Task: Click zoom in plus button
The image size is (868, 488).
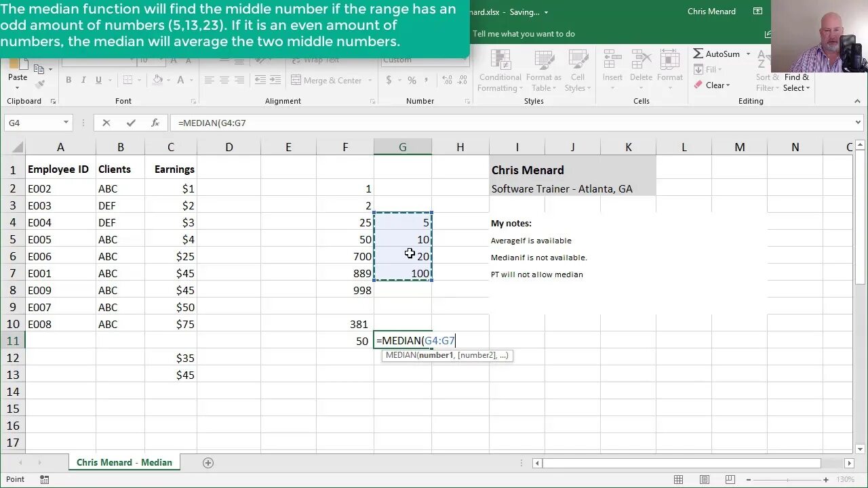Action: coord(826,480)
